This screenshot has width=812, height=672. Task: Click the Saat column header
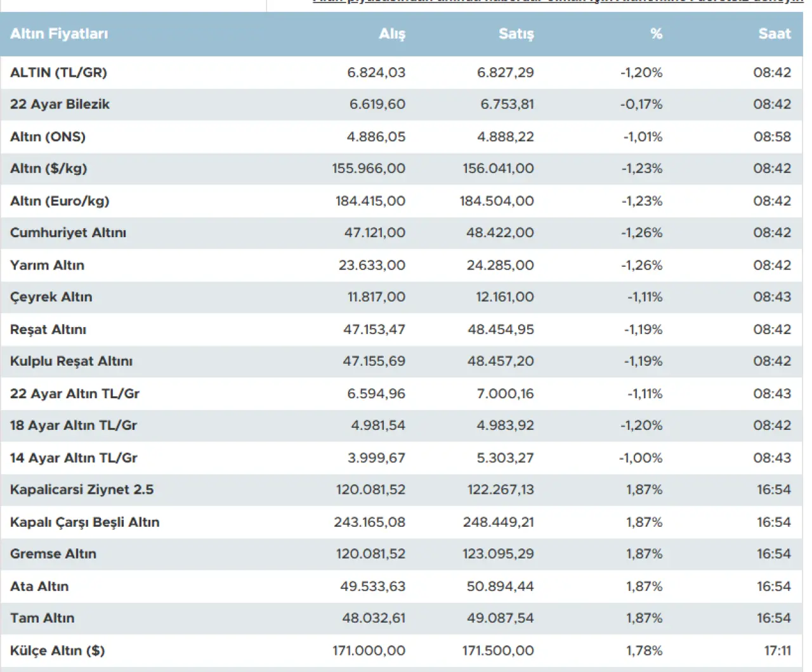774,34
